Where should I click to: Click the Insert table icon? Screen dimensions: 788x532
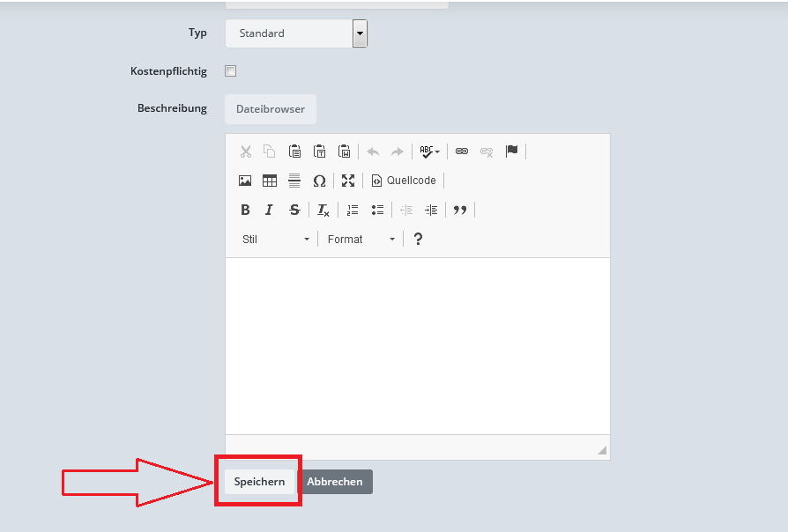coord(270,181)
